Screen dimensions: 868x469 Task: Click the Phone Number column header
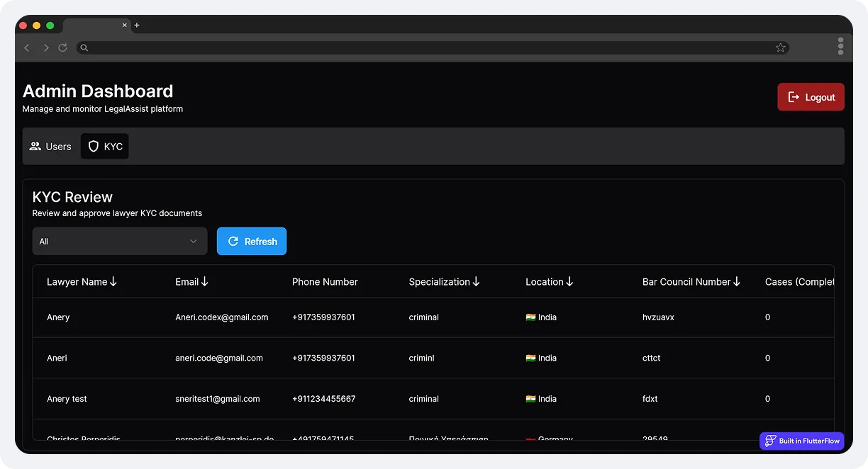tap(325, 281)
